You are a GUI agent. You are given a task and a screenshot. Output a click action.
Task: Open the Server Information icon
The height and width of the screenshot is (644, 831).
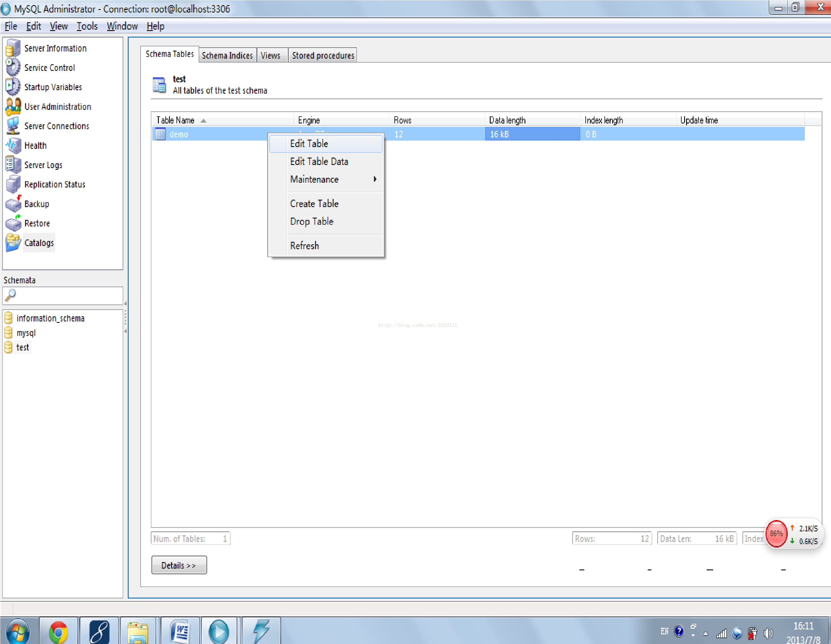[x=13, y=48]
